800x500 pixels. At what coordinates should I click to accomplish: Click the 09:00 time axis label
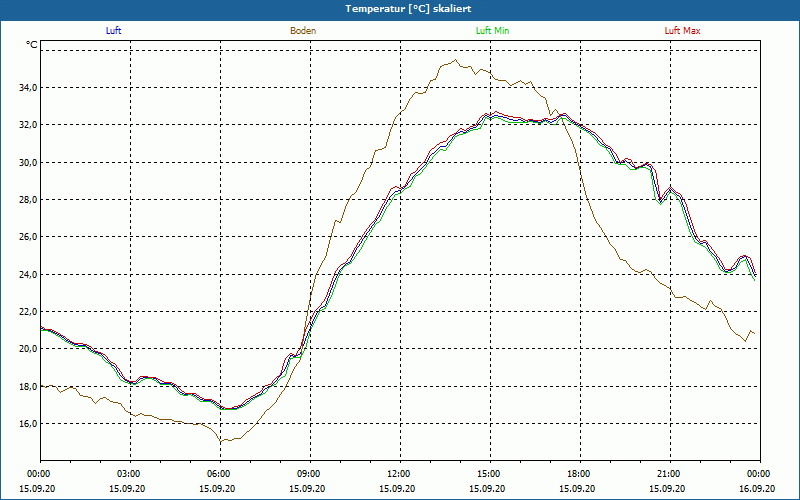tap(310, 473)
